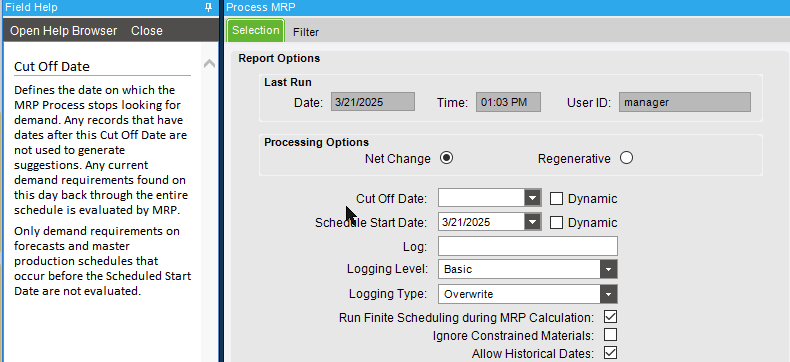Close the Field Help panel
Screen dimensions: 790x362
147,31
